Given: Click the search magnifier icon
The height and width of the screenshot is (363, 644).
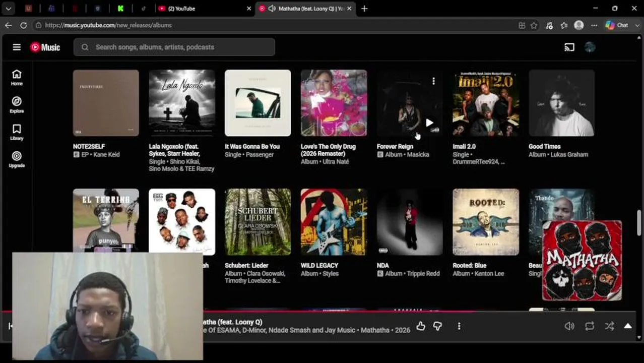Looking at the screenshot, I should click(x=85, y=47).
